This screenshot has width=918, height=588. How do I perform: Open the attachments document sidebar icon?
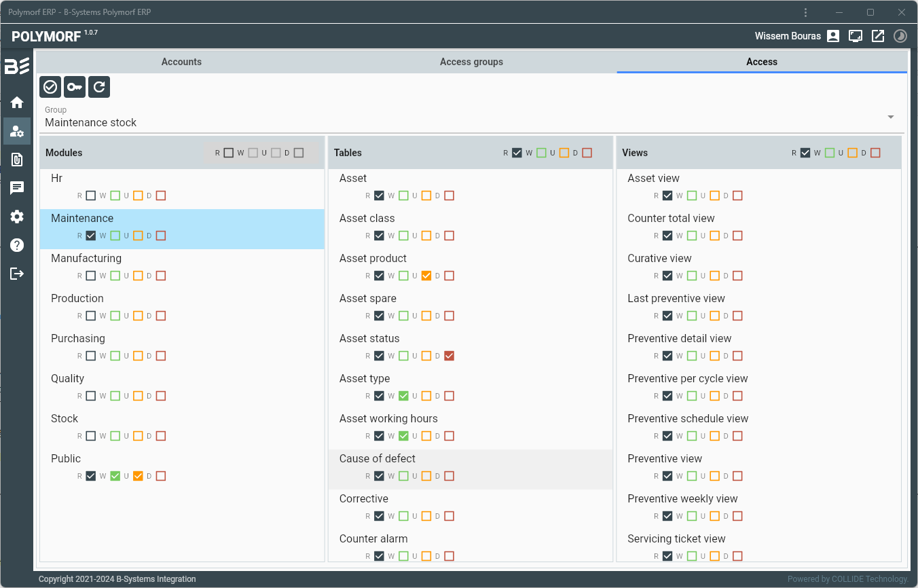pos(17,160)
